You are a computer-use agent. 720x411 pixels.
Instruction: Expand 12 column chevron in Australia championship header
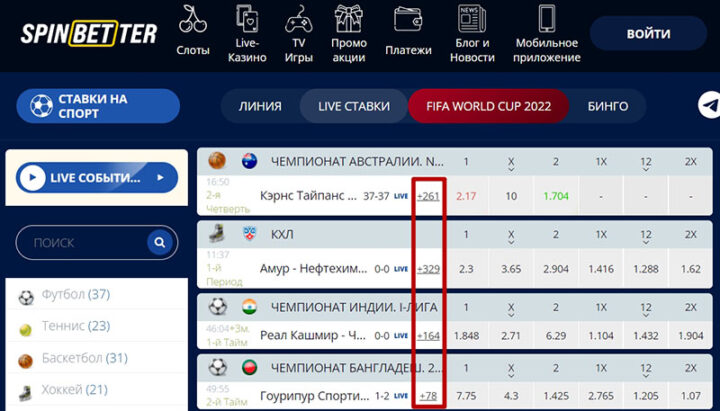[x=646, y=170]
